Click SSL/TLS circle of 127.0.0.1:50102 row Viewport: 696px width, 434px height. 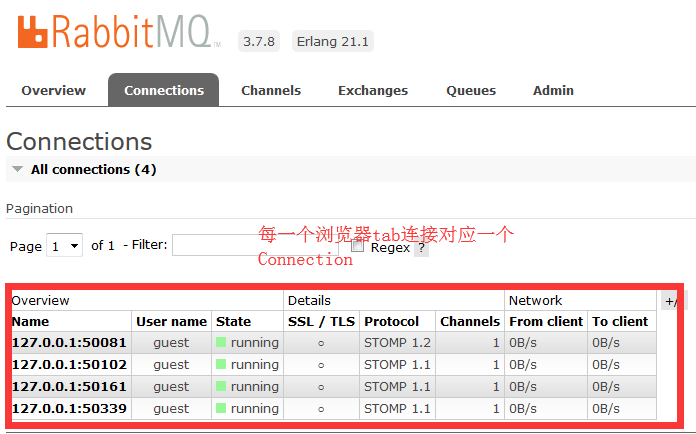click(321, 366)
